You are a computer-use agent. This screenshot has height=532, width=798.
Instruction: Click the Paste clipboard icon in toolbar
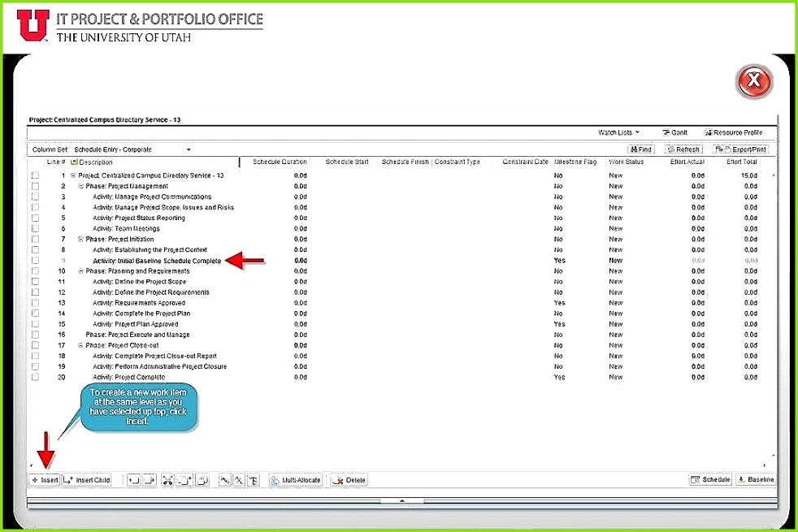click(203, 480)
